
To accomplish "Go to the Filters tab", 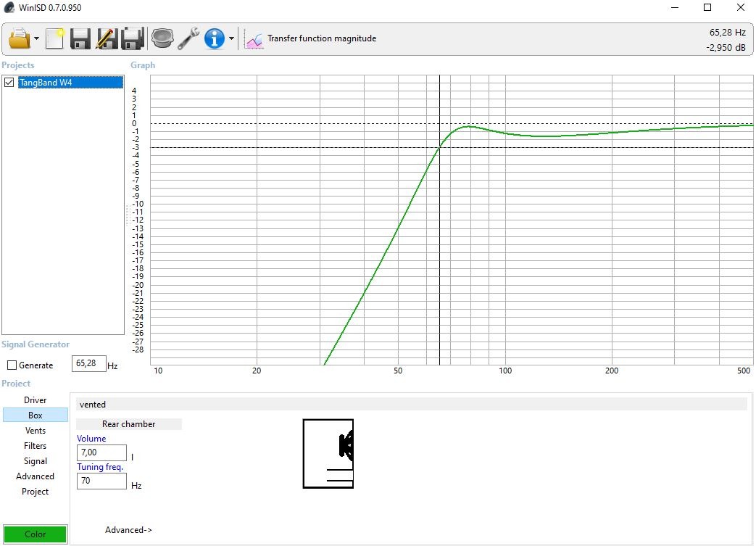I will point(36,446).
